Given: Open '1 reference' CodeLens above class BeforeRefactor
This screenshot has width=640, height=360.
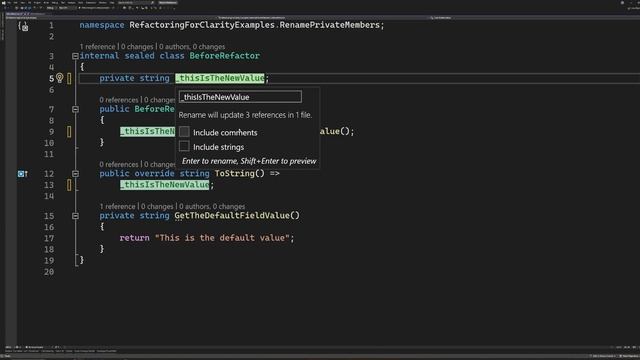Looking at the screenshot, I should 98,47.
